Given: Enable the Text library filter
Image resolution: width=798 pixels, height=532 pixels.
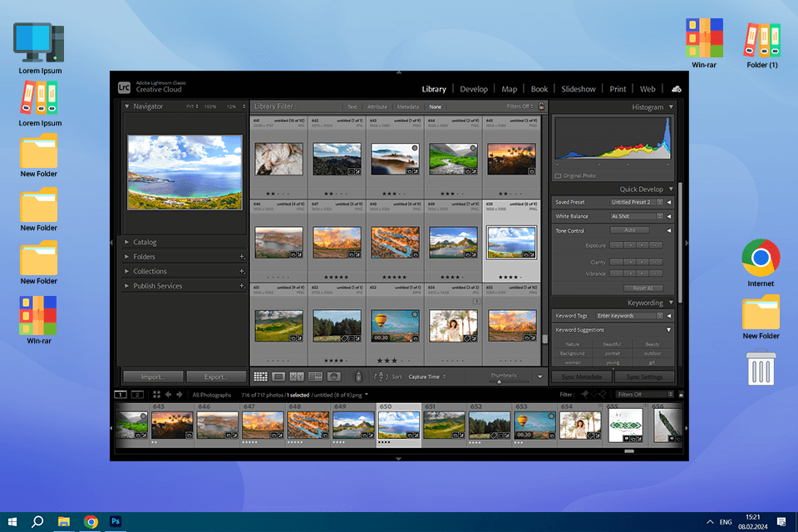Looking at the screenshot, I should pyautogui.click(x=352, y=107).
